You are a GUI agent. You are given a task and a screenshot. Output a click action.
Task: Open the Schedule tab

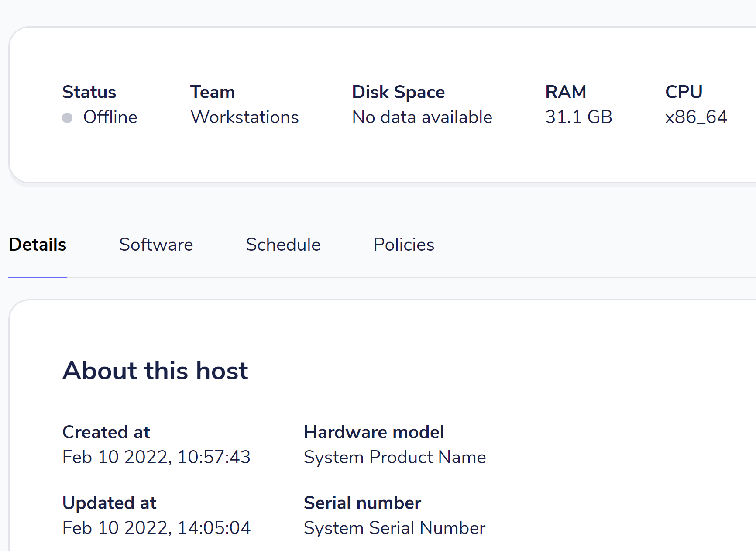pyautogui.click(x=283, y=245)
